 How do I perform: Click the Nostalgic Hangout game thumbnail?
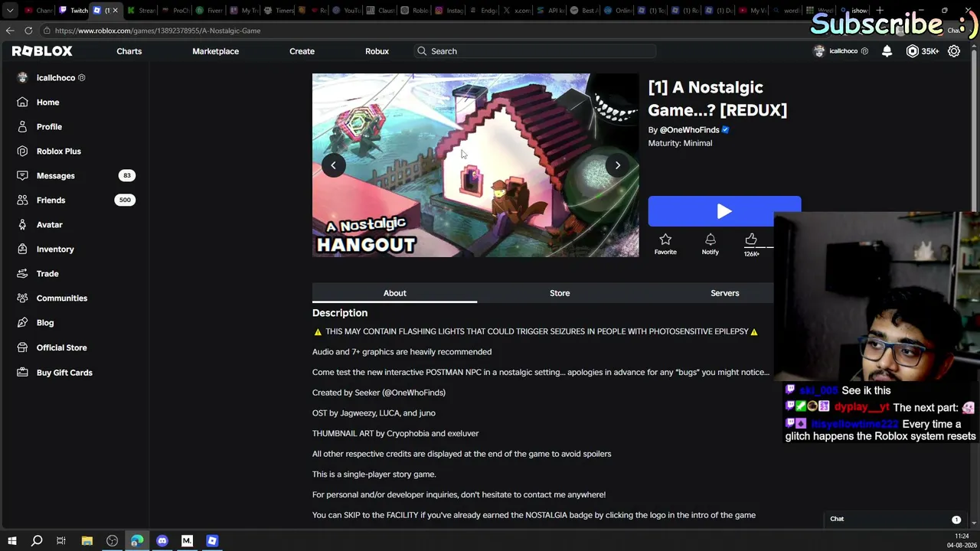click(475, 165)
